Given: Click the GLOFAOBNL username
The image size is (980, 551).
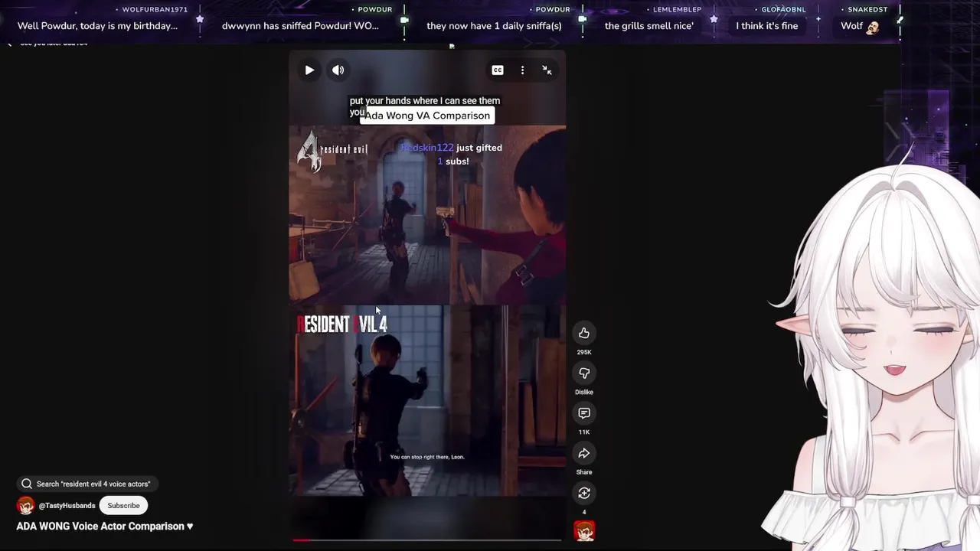Looking at the screenshot, I should click(x=783, y=9).
